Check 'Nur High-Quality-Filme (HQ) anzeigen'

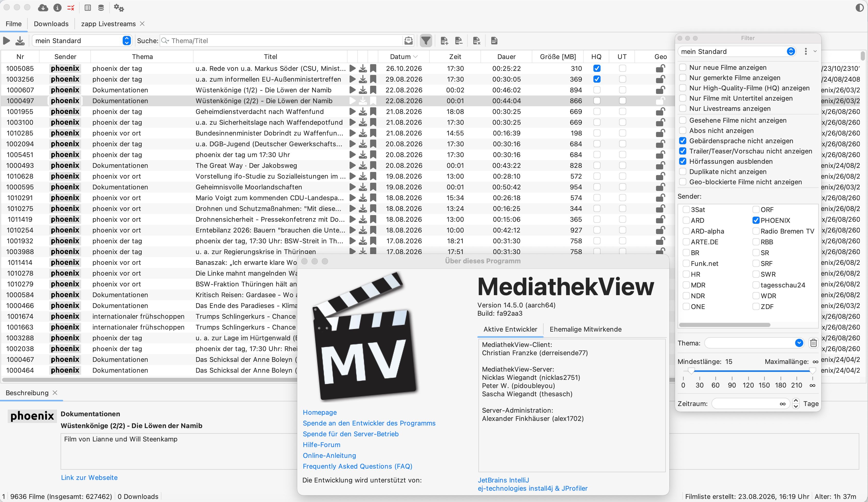(683, 88)
